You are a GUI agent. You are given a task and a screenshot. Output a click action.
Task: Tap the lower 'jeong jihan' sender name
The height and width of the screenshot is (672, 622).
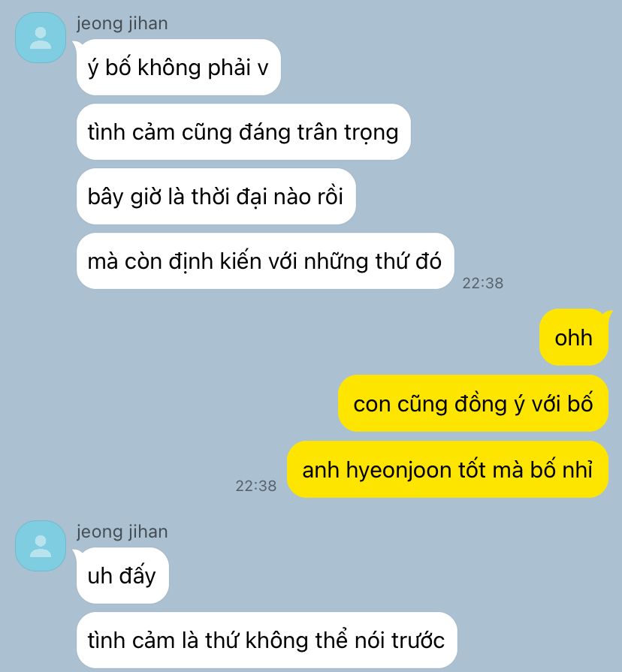click(x=122, y=532)
